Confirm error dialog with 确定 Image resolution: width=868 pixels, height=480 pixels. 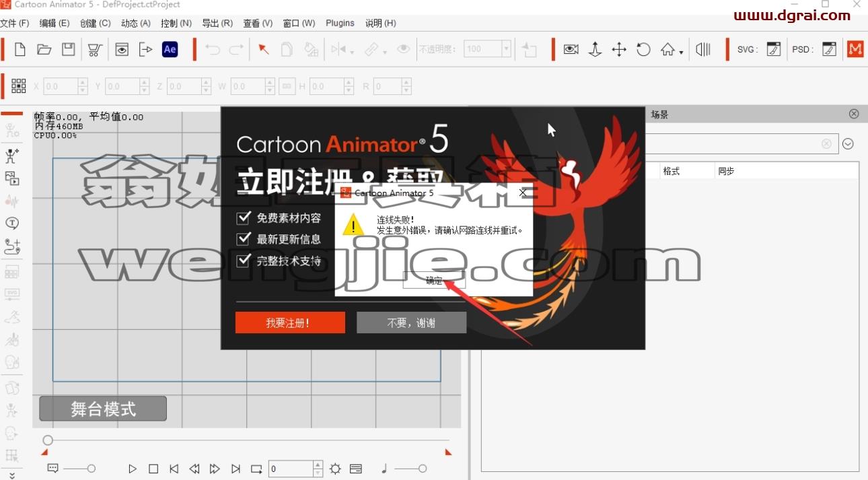[x=434, y=281]
